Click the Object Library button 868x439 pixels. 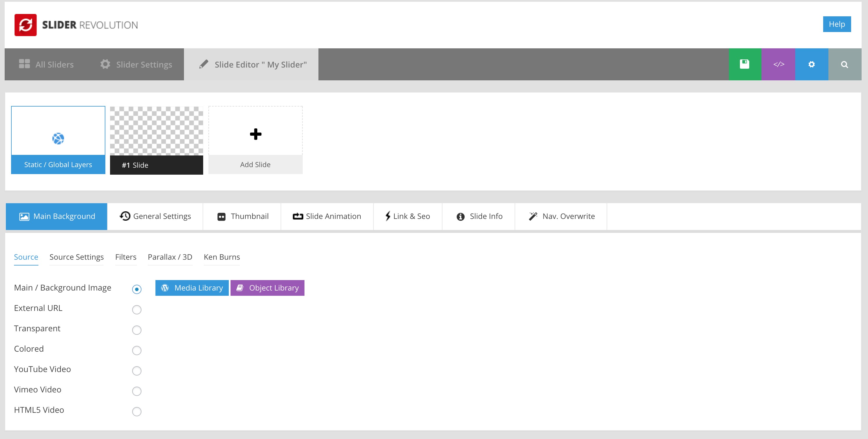tap(268, 288)
